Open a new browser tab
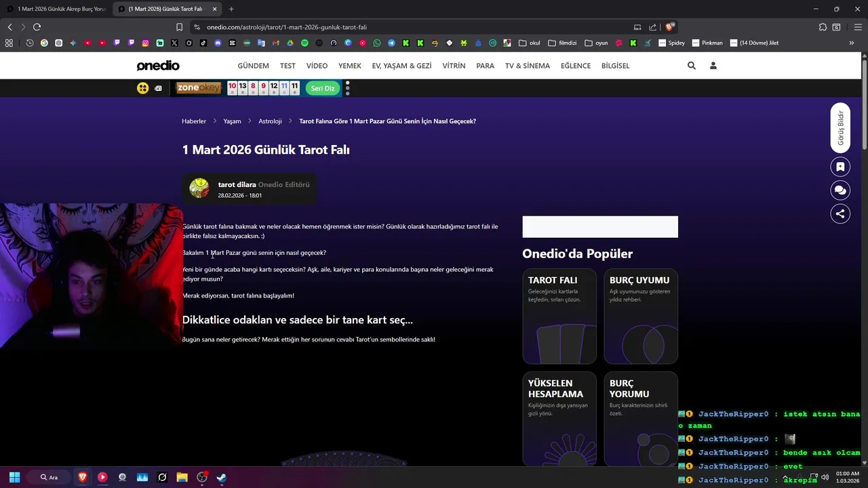This screenshot has height=488, width=868. tap(231, 9)
